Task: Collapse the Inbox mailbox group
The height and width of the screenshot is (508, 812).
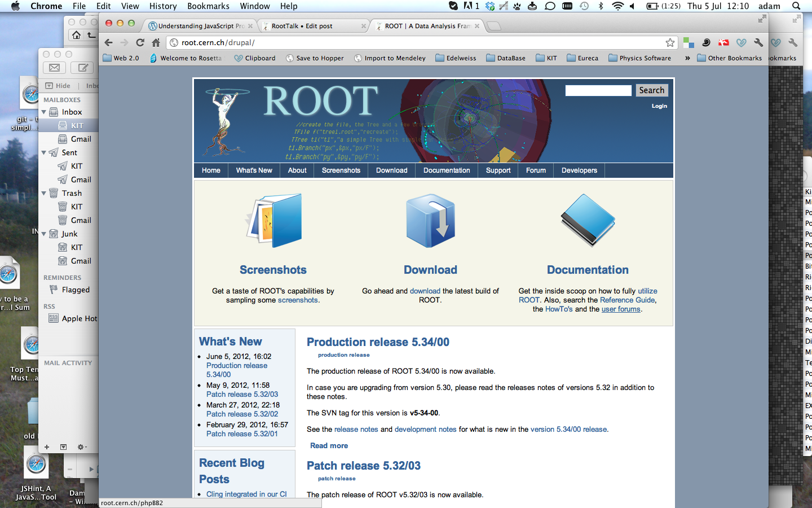Action: (x=44, y=112)
